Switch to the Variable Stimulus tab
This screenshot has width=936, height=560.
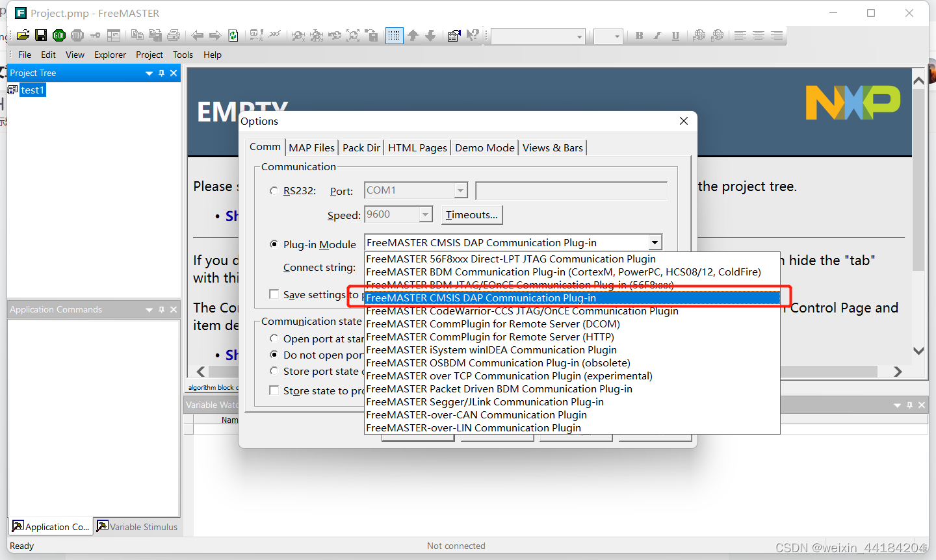coord(138,526)
